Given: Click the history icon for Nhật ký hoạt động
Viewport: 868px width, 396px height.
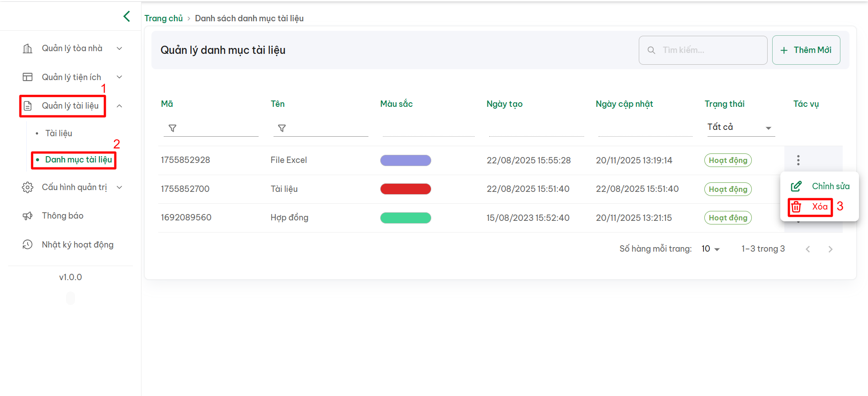Looking at the screenshot, I should (28, 245).
